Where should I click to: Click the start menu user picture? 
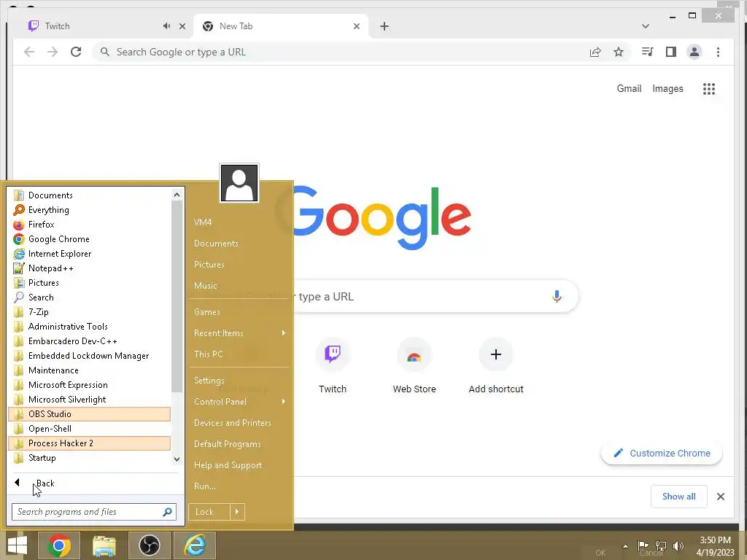tap(239, 183)
